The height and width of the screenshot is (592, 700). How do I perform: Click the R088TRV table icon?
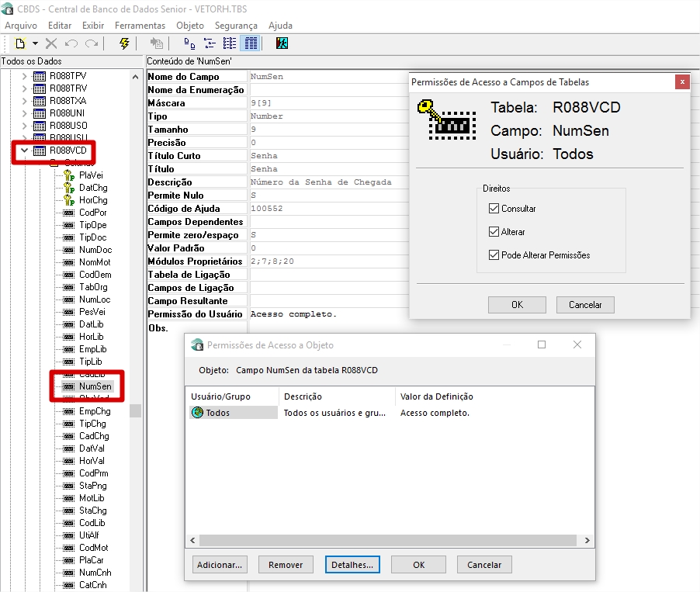pyautogui.click(x=40, y=88)
